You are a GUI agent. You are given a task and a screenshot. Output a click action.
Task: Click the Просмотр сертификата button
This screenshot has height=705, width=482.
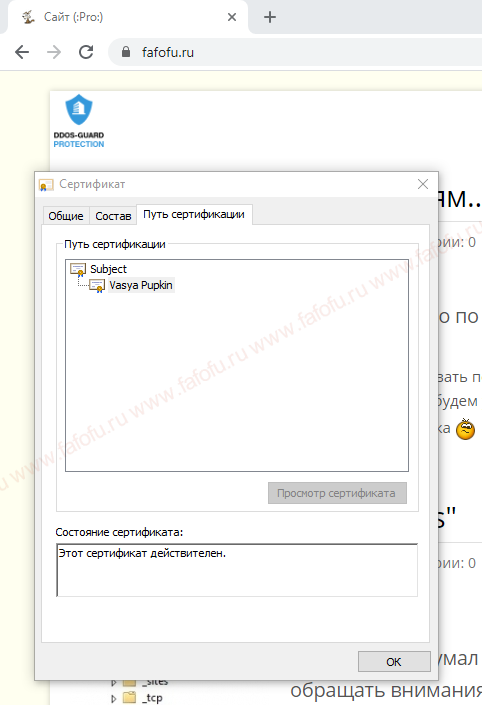click(337, 493)
